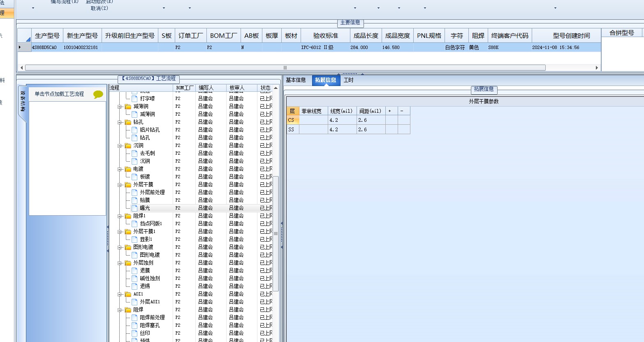Click the 贴膜 document icon
Viewport: 644px width, 342px height.
(x=134, y=200)
